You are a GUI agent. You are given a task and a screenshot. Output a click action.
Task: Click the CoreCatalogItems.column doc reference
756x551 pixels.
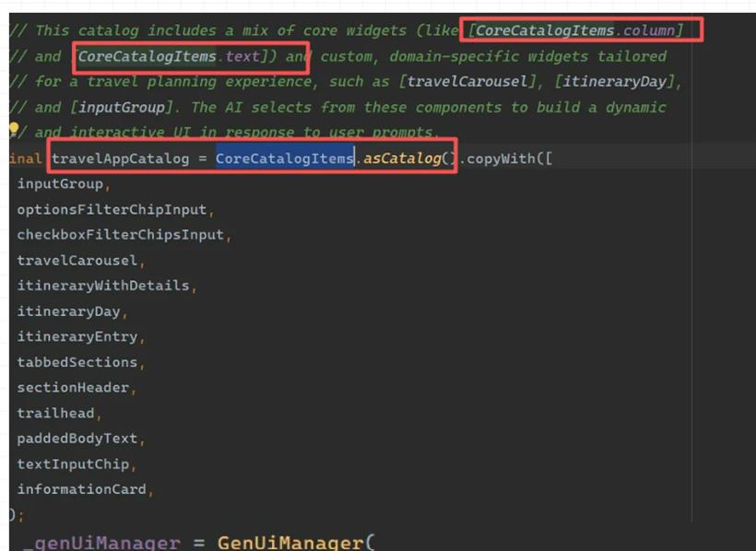point(575,30)
